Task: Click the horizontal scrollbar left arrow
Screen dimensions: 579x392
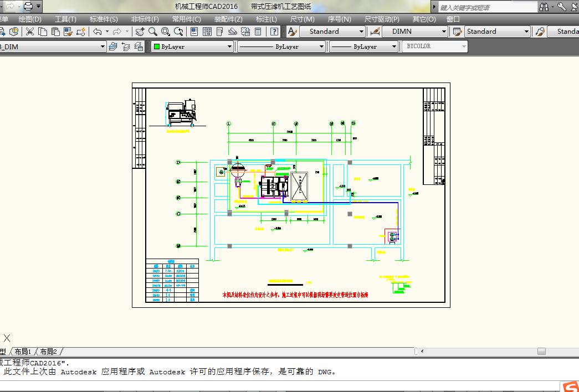Action: point(422,352)
